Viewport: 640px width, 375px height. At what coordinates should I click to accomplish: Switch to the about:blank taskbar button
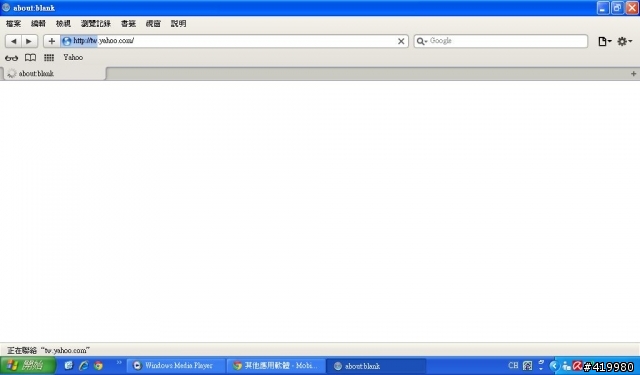coord(376,366)
